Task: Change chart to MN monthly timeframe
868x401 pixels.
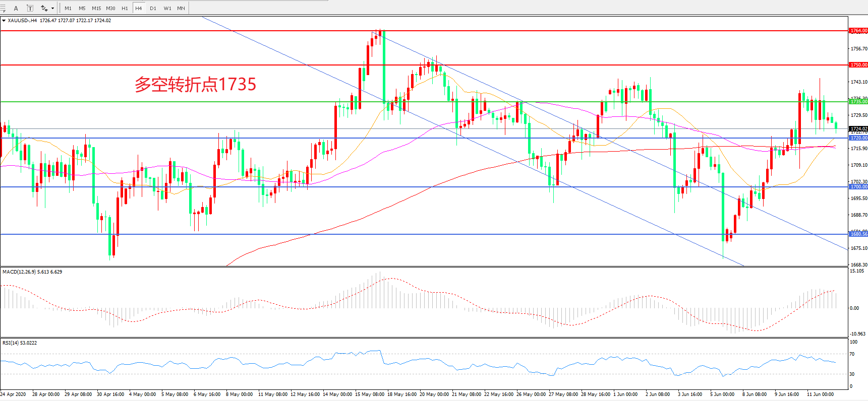Action: 181,8
